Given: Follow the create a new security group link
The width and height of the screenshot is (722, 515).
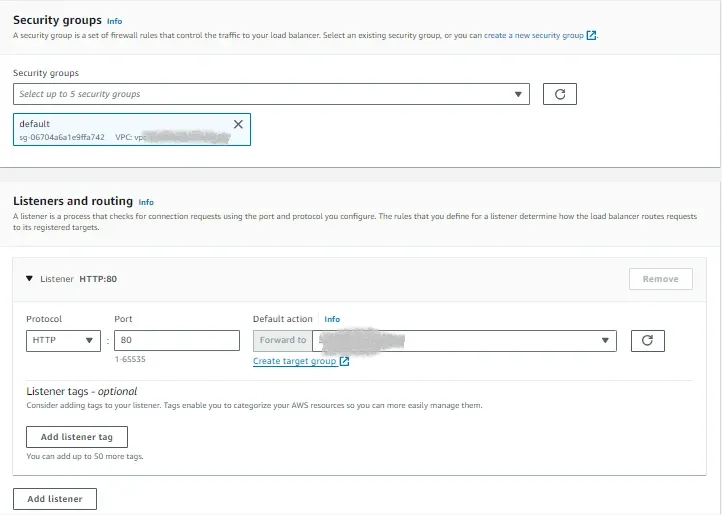Looking at the screenshot, I should pos(534,35).
